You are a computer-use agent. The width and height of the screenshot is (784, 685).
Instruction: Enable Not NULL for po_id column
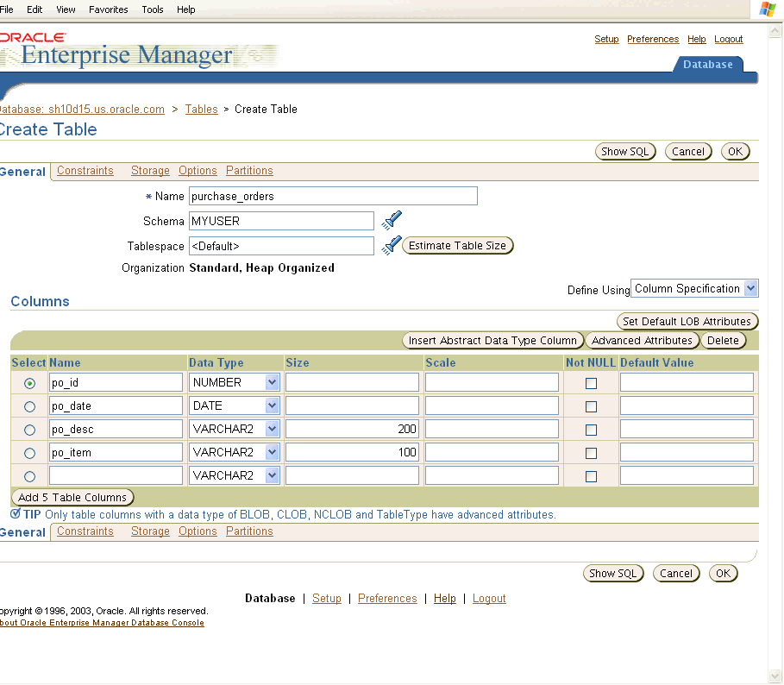point(591,383)
